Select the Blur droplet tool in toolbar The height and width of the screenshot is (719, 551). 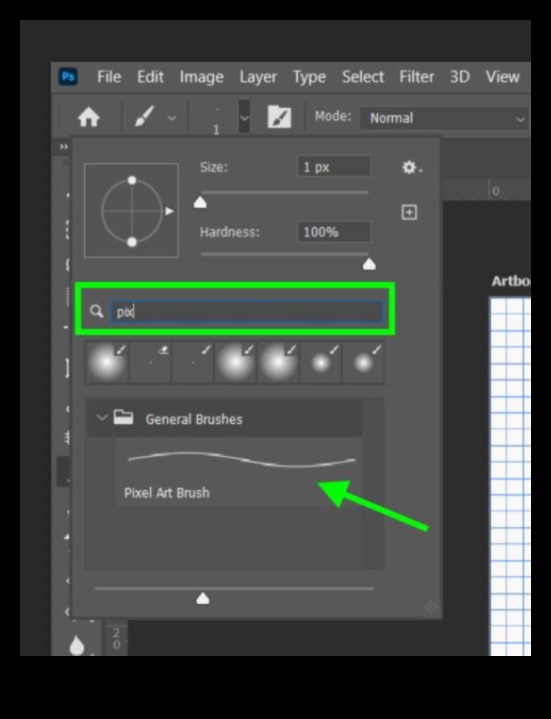point(77,645)
